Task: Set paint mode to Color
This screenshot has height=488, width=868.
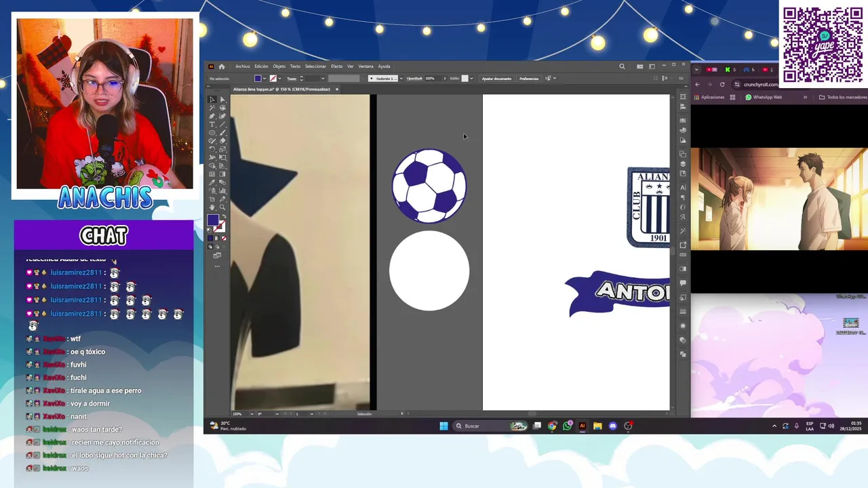Action: pyautogui.click(x=210, y=239)
